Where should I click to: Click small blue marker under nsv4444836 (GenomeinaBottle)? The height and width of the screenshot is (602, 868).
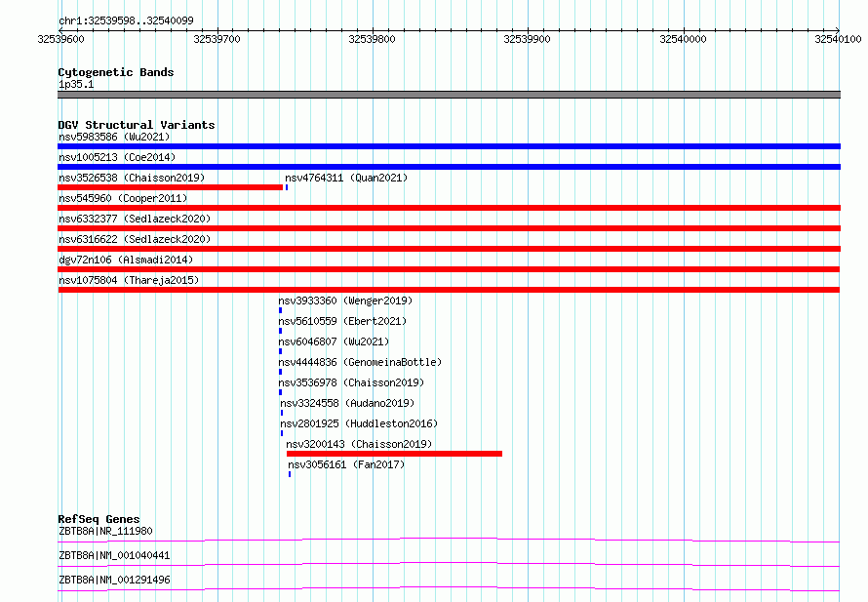tap(280, 372)
